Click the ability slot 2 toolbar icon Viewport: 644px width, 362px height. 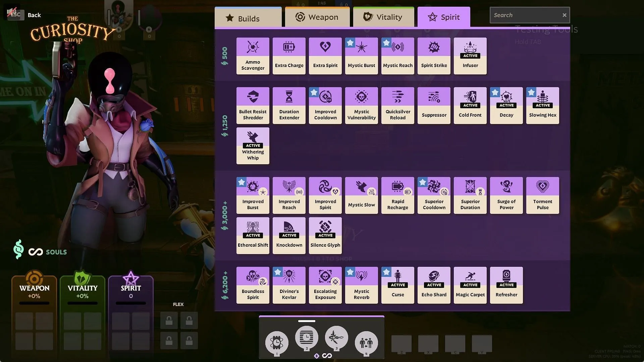click(x=306, y=338)
